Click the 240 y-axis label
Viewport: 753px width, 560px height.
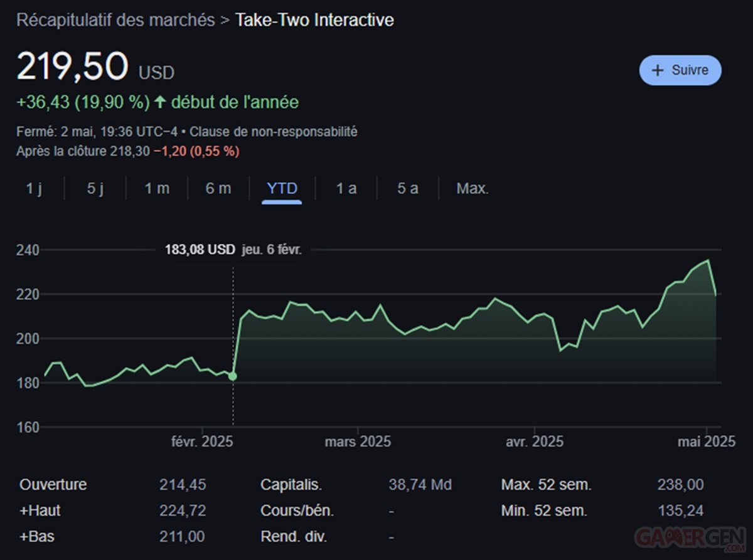[27, 250]
